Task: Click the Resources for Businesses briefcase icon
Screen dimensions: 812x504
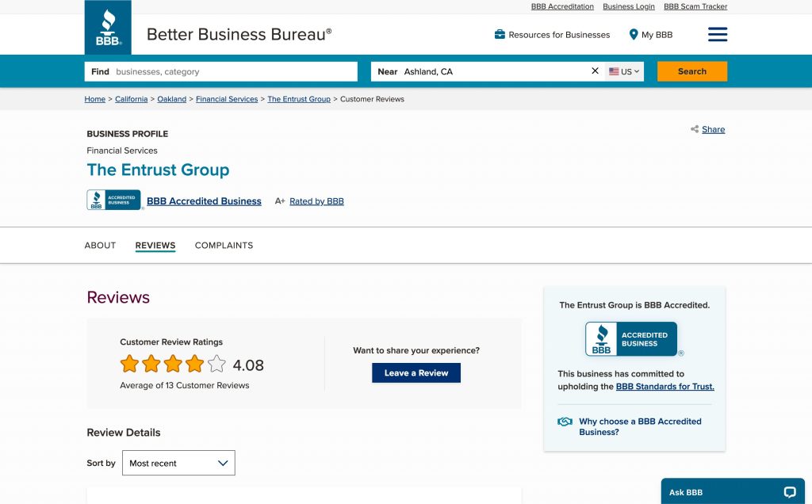Action: [x=500, y=35]
